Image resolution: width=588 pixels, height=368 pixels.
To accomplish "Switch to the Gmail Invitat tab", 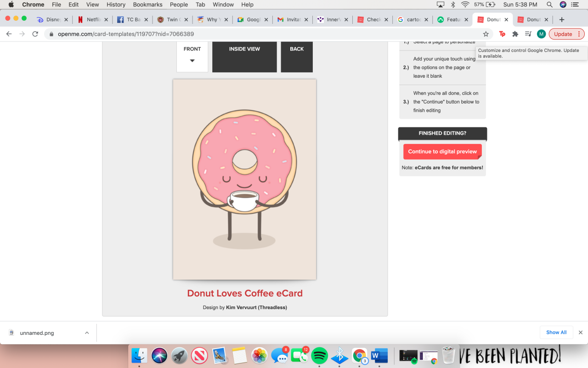I will point(292,20).
